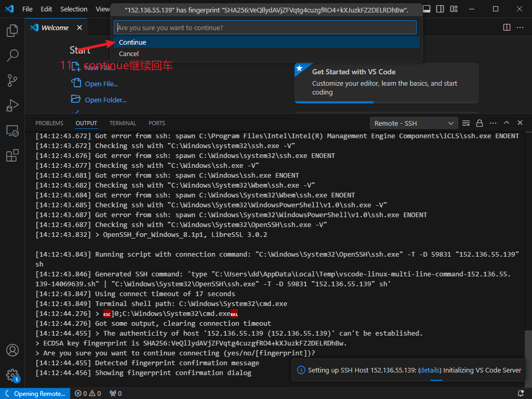Click the 'ECDSA key fingerprint is' log line
This screenshot has width=532, height=399.
191,343
